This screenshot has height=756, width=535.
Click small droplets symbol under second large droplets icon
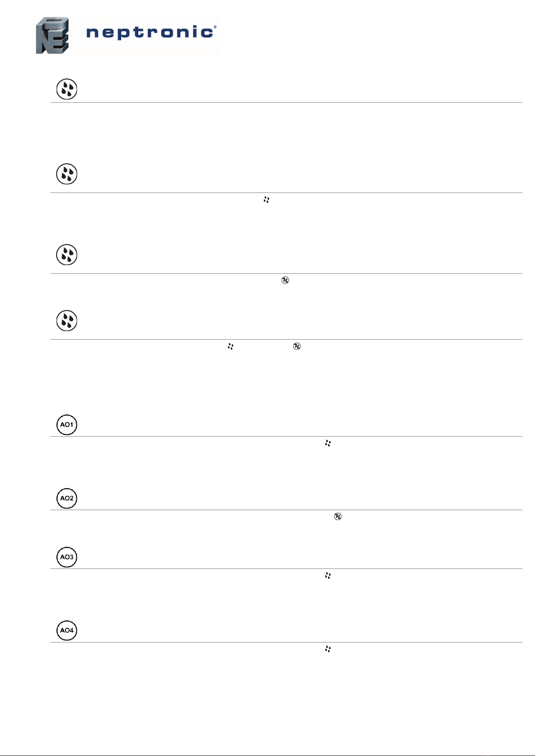pos(266,200)
